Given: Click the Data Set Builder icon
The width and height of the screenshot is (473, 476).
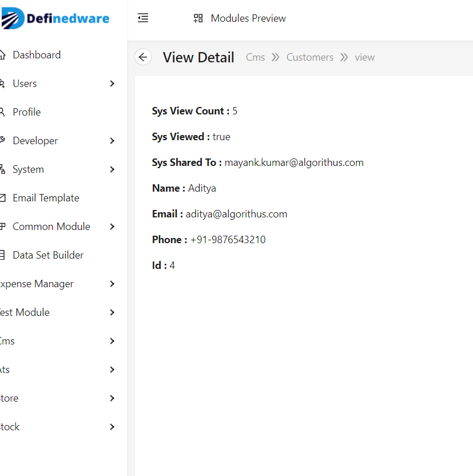Looking at the screenshot, I should pos(2,255).
